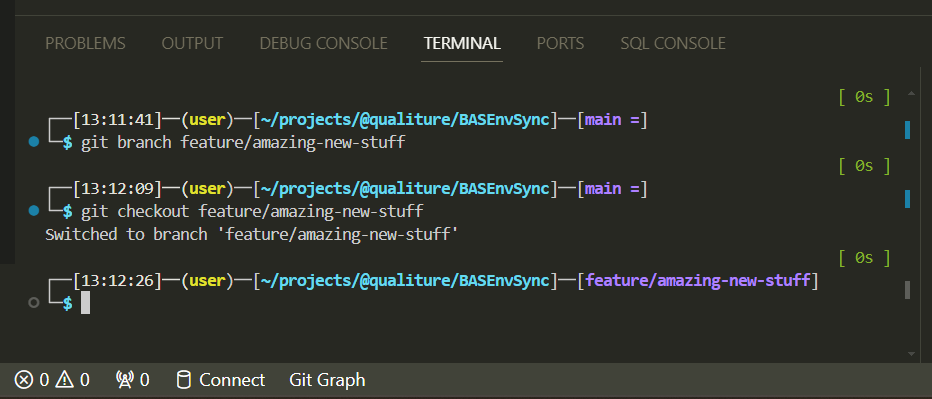Open the PORTS tab
Viewport: 932px width, 399px height.
(560, 43)
